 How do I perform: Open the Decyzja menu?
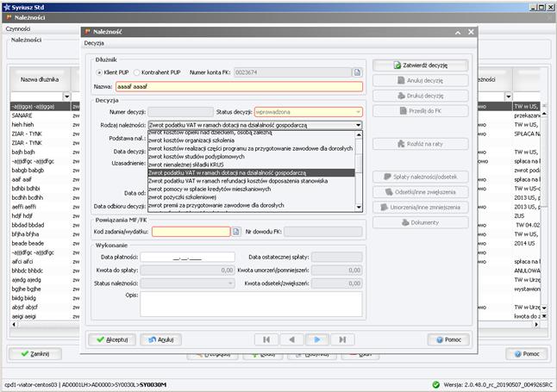[94, 43]
